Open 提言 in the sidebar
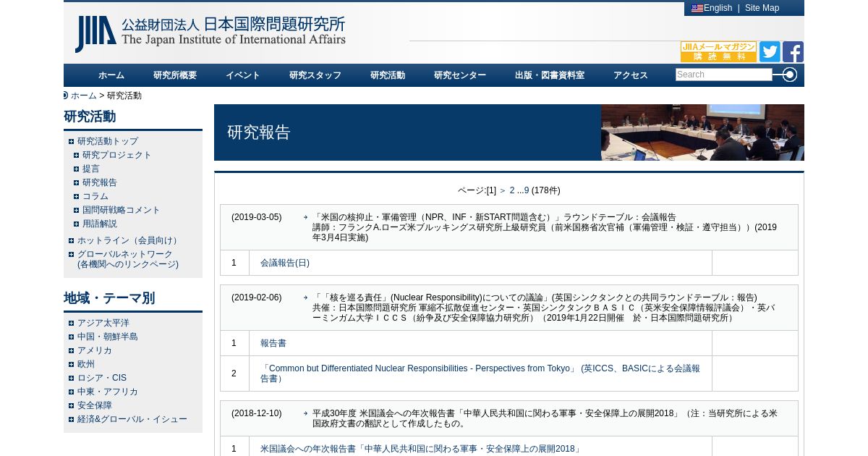Viewport: 868px width, 456px height. tap(91, 169)
